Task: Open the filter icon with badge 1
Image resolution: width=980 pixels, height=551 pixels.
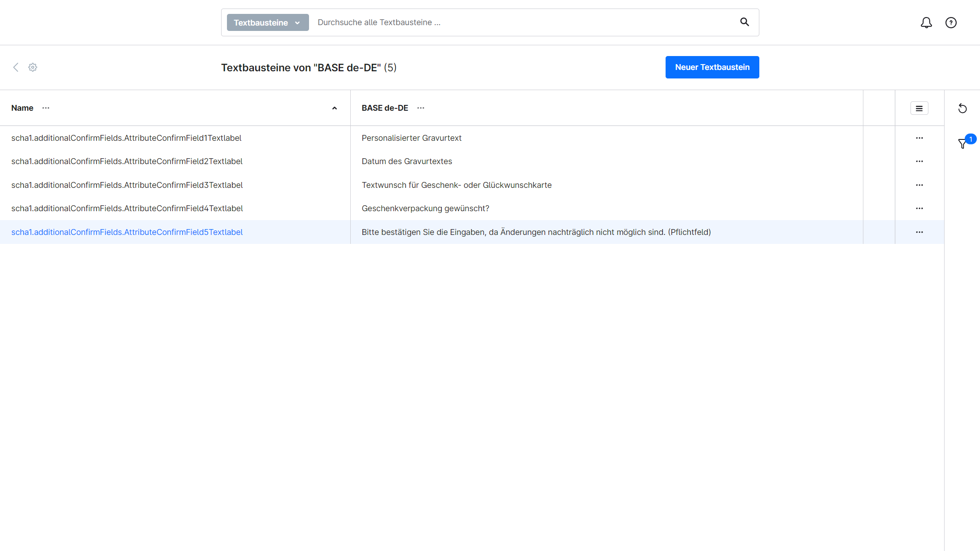Action: point(963,143)
